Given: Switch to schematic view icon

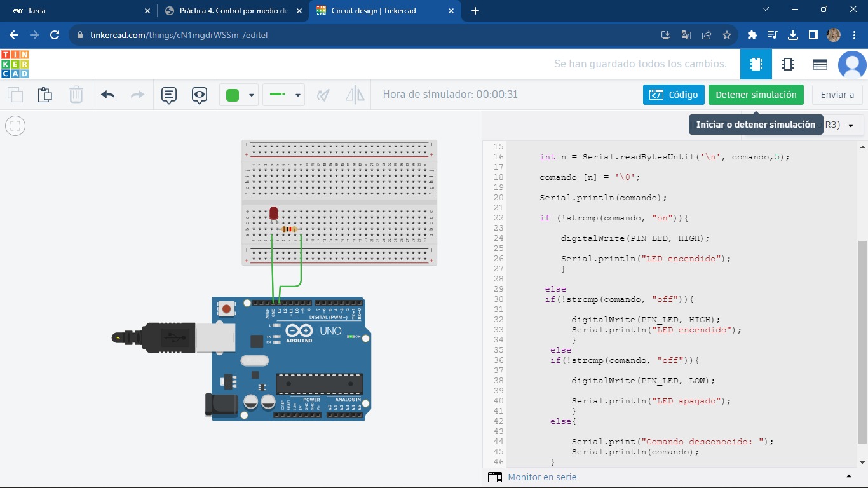Looking at the screenshot, I should 788,64.
